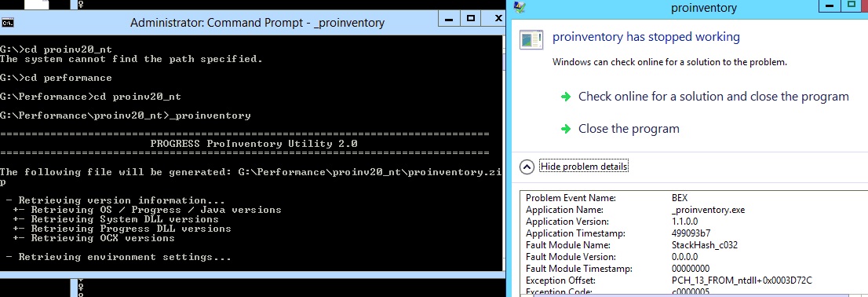Choose Close the program
Image resolution: width=868 pixels, height=297 pixels.
tap(629, 129)
